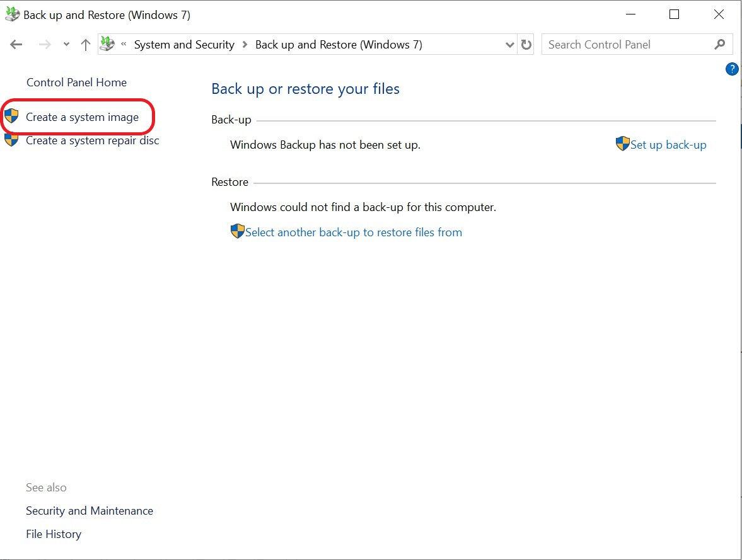Screen dimensions: 742x560
Task: Click the Search Control Panel field
Action: point(627,45)
